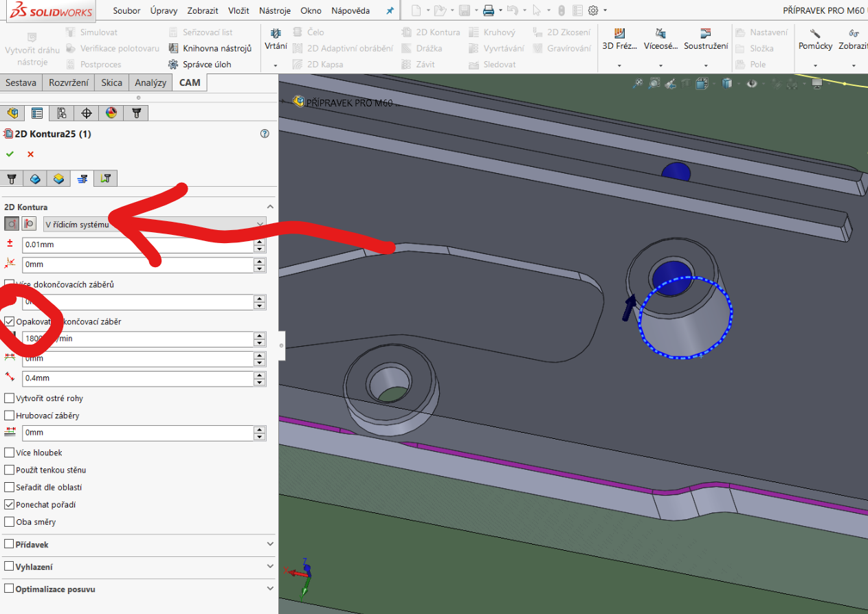The height and width of the screenshot is (614, 868).
Task: Switch to the Skica tab
Action: click(111, 82)
